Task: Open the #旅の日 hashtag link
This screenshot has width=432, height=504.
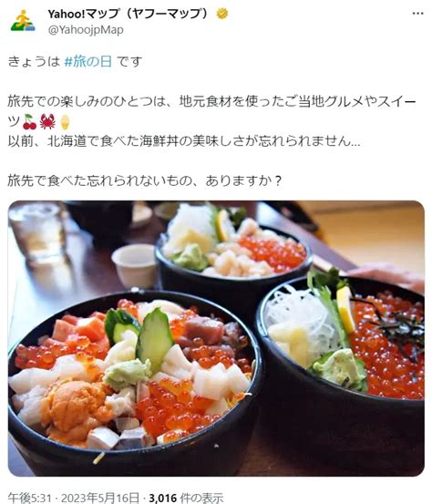Action: (88, 61)
